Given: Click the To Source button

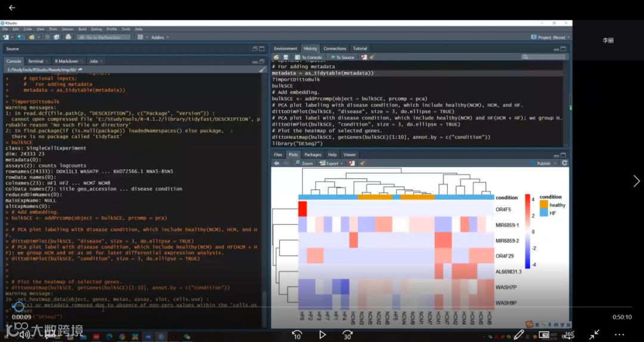Looking at the screenshot, I should (x=342, y=57).
